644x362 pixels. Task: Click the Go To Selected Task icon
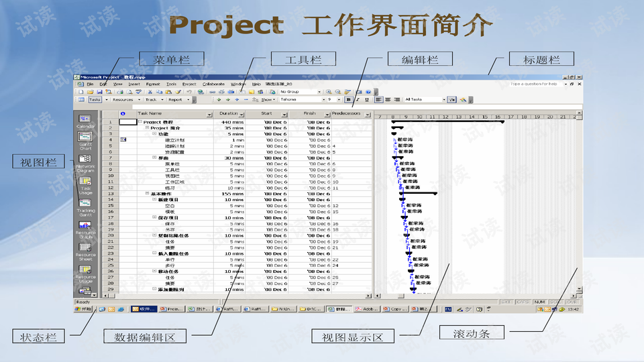pyautogui.click(x=347, y=92)
